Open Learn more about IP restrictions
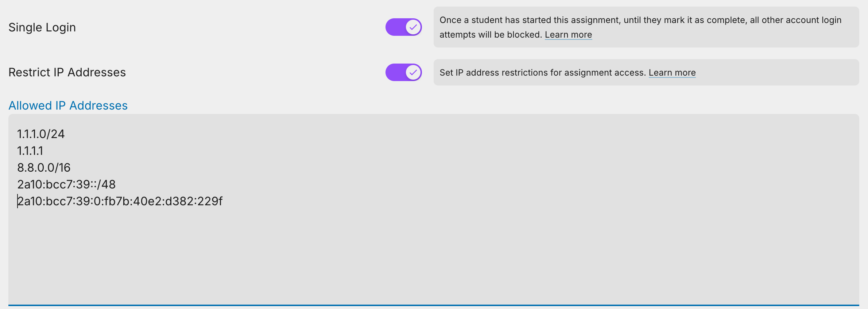This screenshot has width=868, height=309. click(672, 72)
